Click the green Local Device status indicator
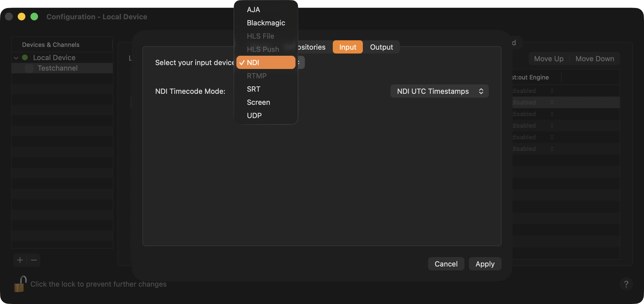 tap(25, 57)
